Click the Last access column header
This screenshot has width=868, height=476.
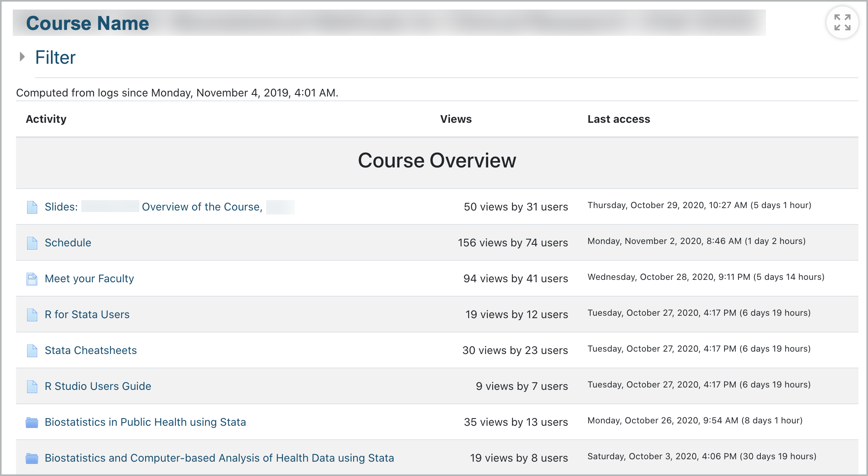pyautogui.click(x=619, y=119)
